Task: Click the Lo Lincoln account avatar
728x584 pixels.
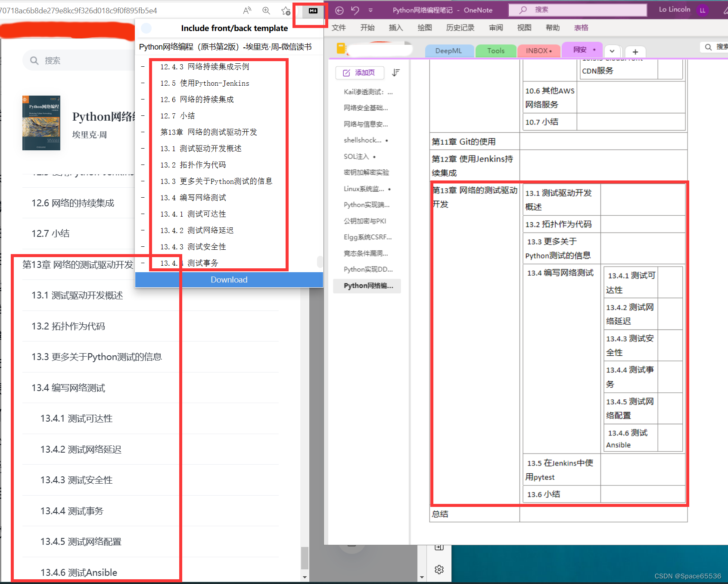Action: click(x=703, y=10)
